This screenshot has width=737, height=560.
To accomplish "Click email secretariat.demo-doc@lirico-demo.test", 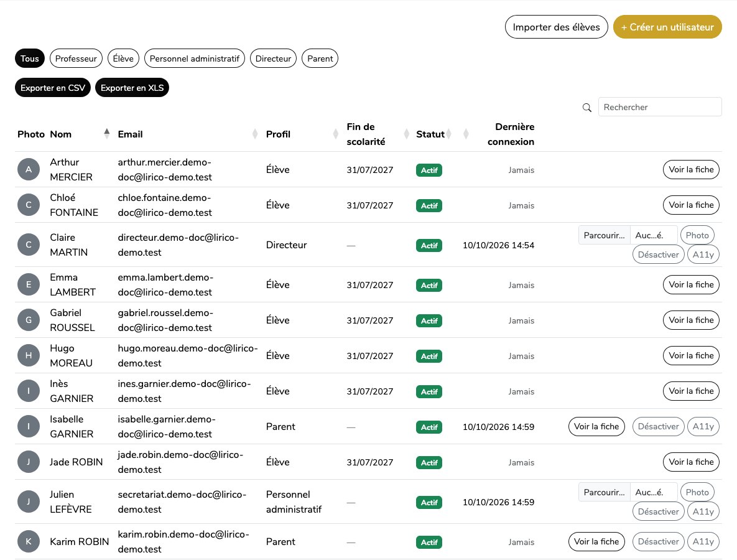I will coord(182,502).
